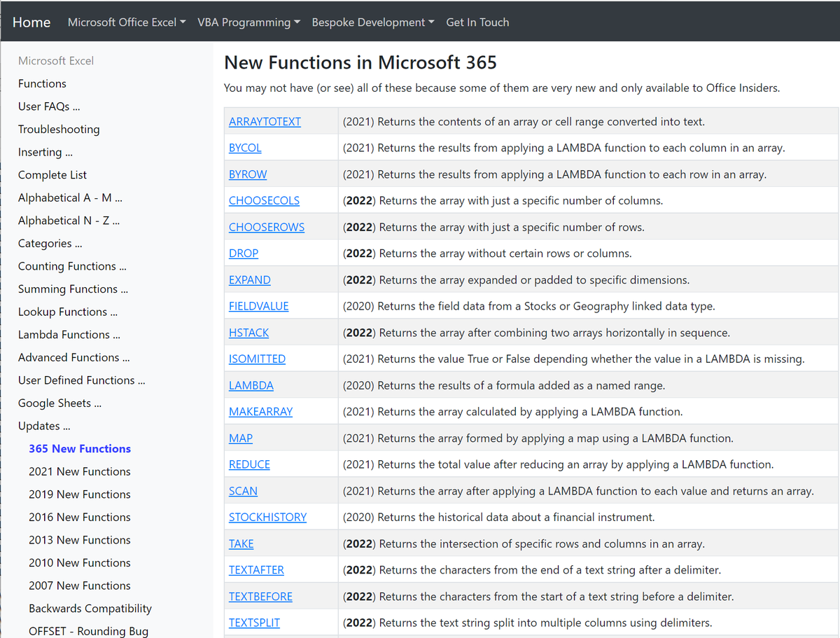Viewport: 840px width, 638px height.
Task: Select the Office Insiders note paragraph
Action: click(502, 88)
